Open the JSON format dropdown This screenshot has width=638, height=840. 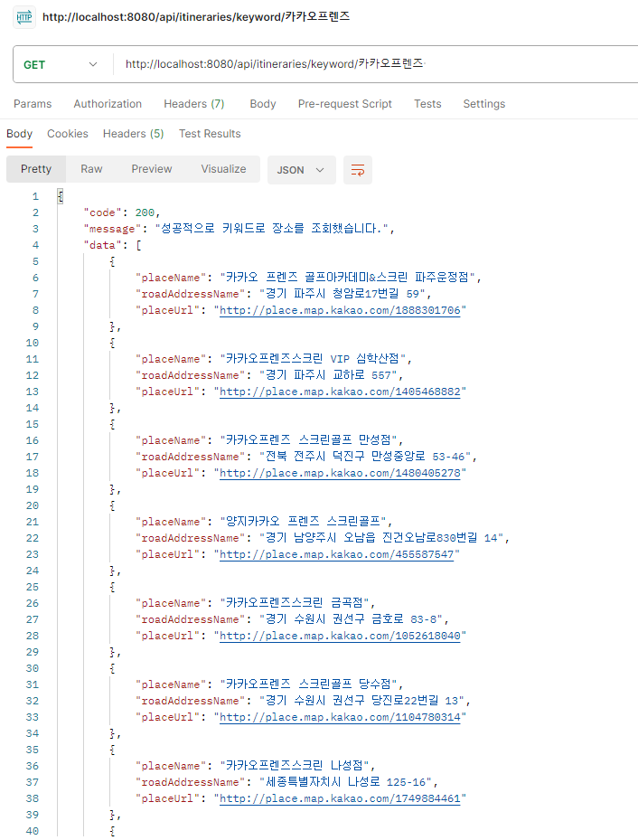pyautogui.click(x=301, y=170)
